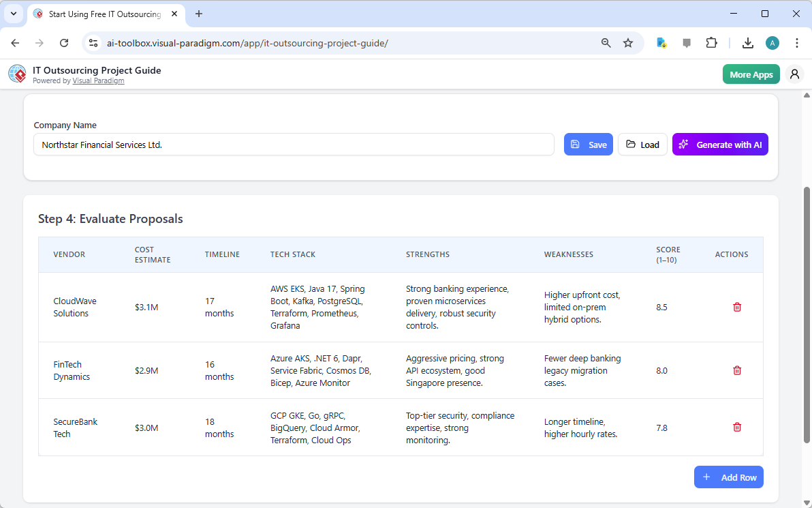Viewport: 812px width, 508px height.
Task: Open a new browser tab
Action: point(198,14)
